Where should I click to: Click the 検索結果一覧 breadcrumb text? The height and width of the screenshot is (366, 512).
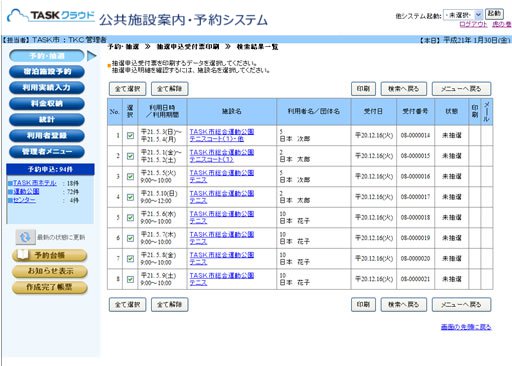click(257, 47)
